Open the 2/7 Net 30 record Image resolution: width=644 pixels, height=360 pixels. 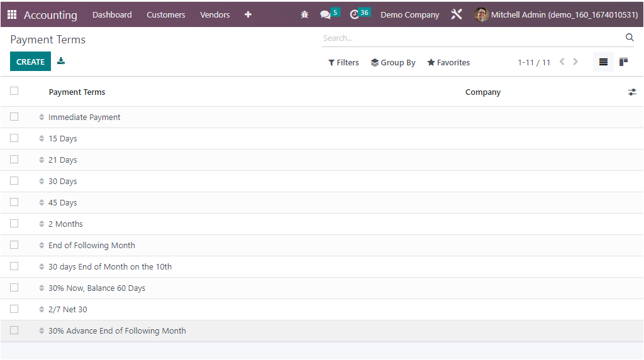[68, 310]
